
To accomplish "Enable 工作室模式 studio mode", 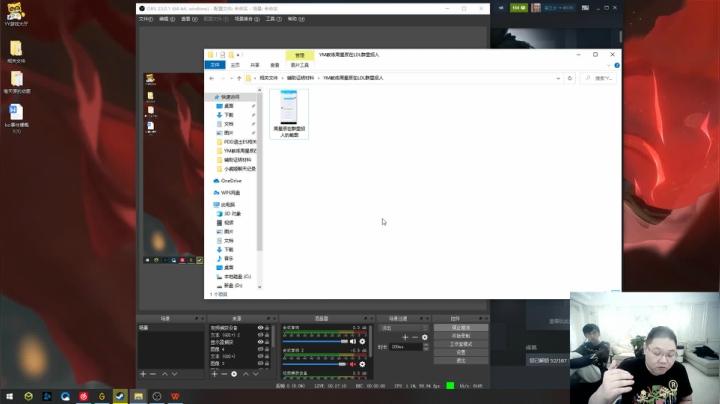I will click(461, 344).
